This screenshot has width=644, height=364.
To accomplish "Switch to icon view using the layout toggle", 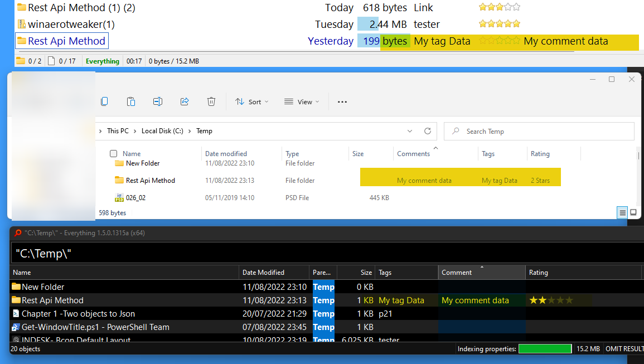I will coord(633,212).
